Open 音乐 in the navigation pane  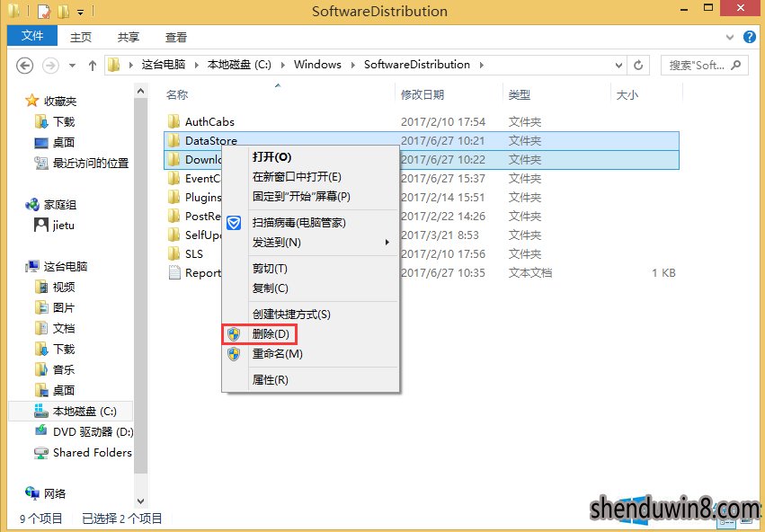click(64, 369)
